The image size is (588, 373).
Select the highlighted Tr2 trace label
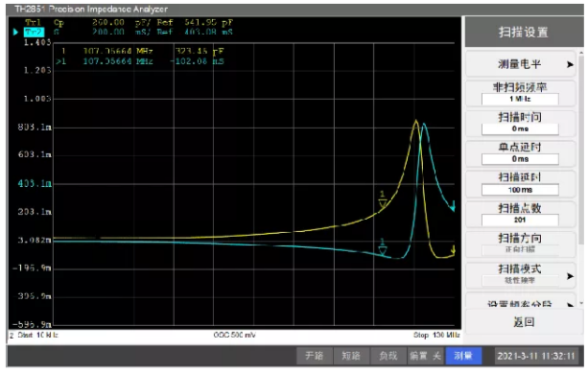click(x=34, y=33)
